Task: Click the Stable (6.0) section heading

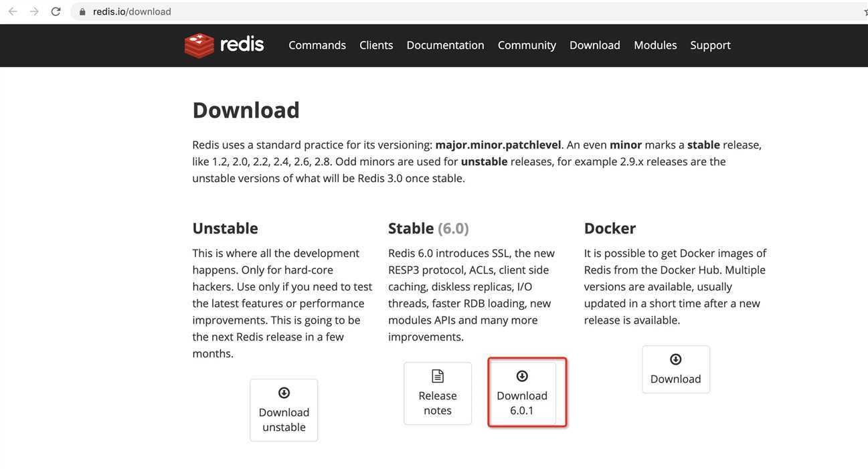Action: click(x=428, y=228)
